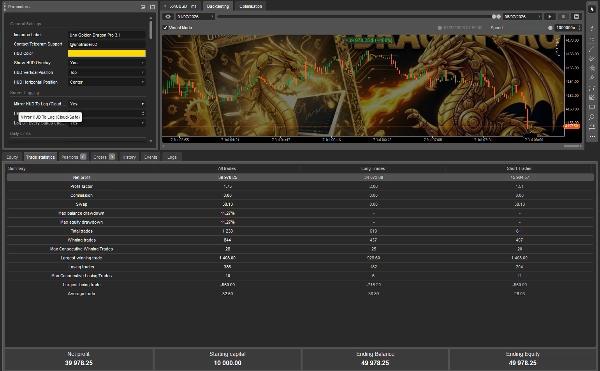Image resolution: width=600 pixels, height=371 pixels.
Task: Select the Max balance drawdown row
Action: point(300,213)
